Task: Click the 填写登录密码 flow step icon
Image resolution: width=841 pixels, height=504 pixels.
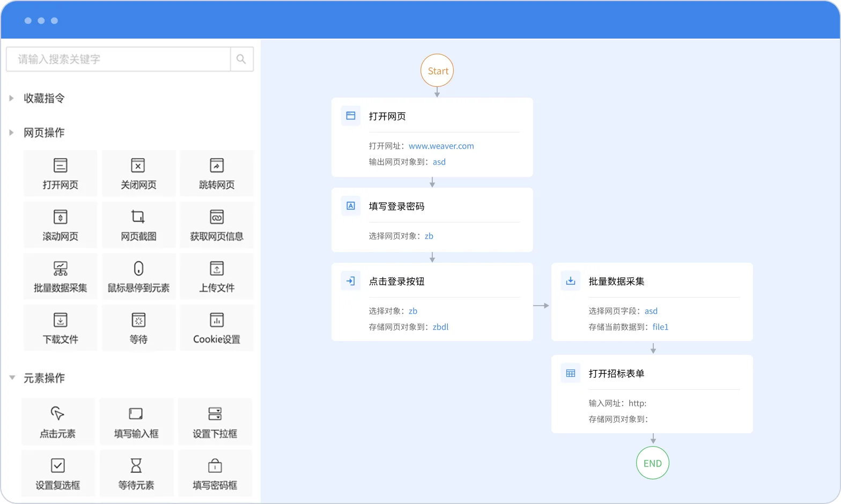Action: 351,206
